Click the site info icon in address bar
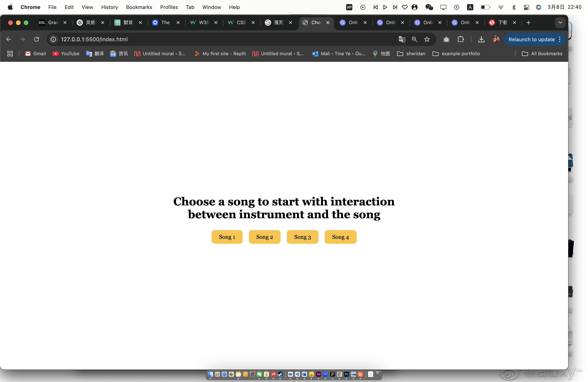 (x=53, y=39)
